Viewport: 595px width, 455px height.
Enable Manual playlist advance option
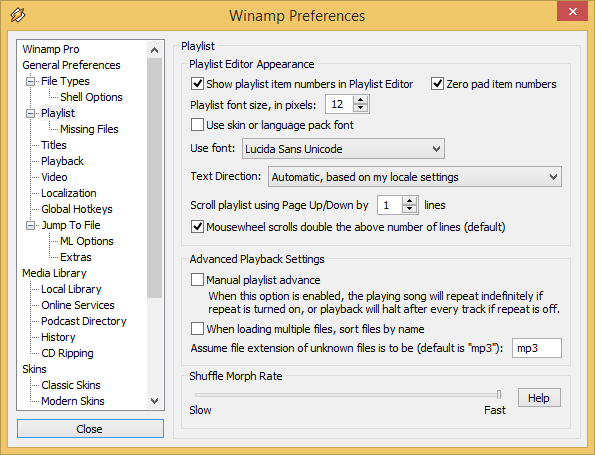(x=197, y=280)
